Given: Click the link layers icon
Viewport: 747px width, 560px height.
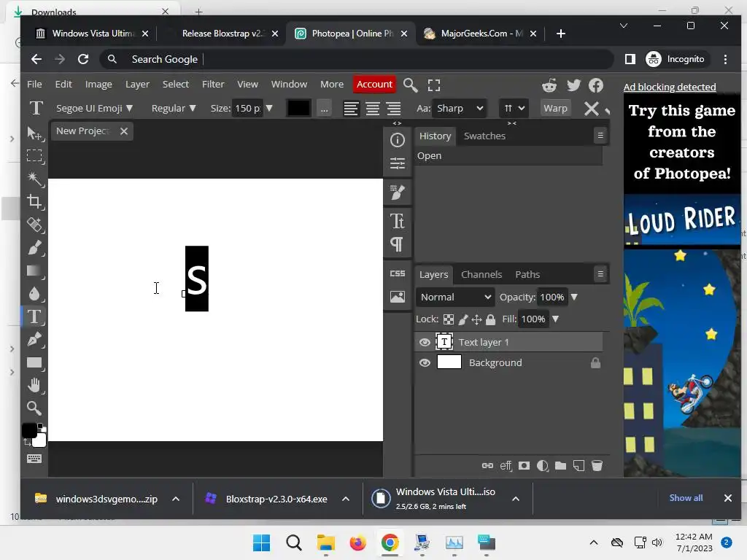Looking at the screenshot, I should click(487, 466).
